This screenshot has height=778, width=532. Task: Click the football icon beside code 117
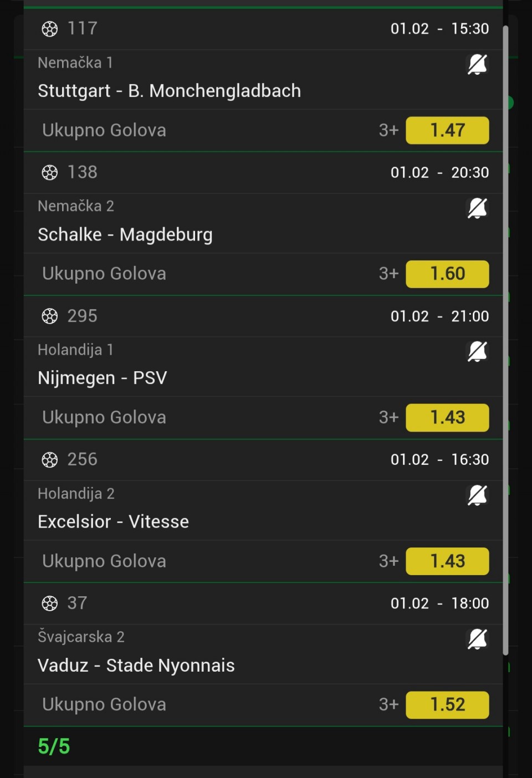(x=50, y=29)
